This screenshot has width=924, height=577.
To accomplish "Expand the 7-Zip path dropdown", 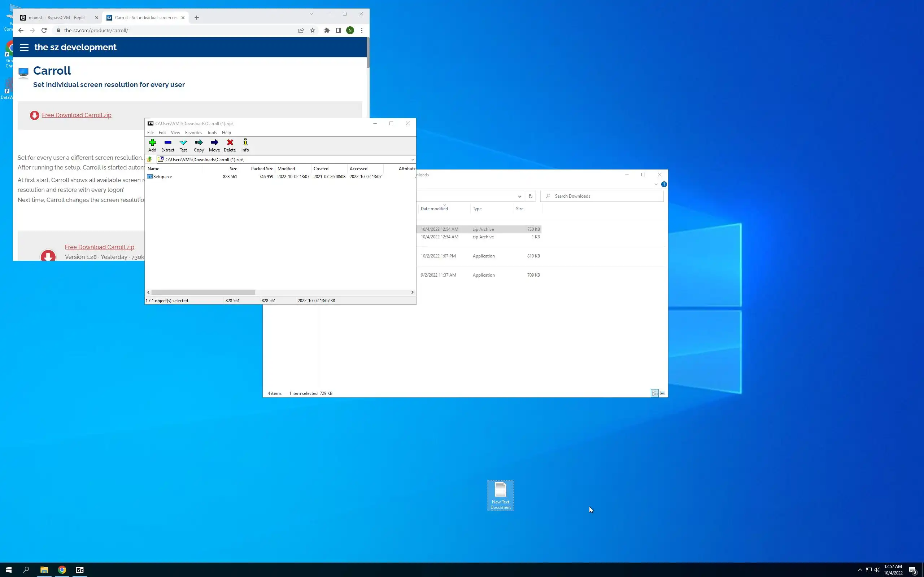I will pos(412,159).
